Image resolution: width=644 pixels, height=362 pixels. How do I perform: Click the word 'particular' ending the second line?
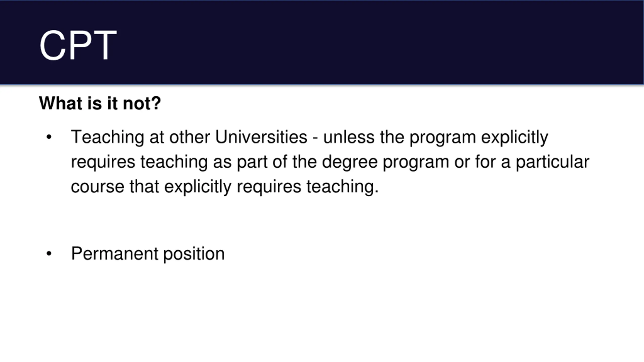point(552,162)
